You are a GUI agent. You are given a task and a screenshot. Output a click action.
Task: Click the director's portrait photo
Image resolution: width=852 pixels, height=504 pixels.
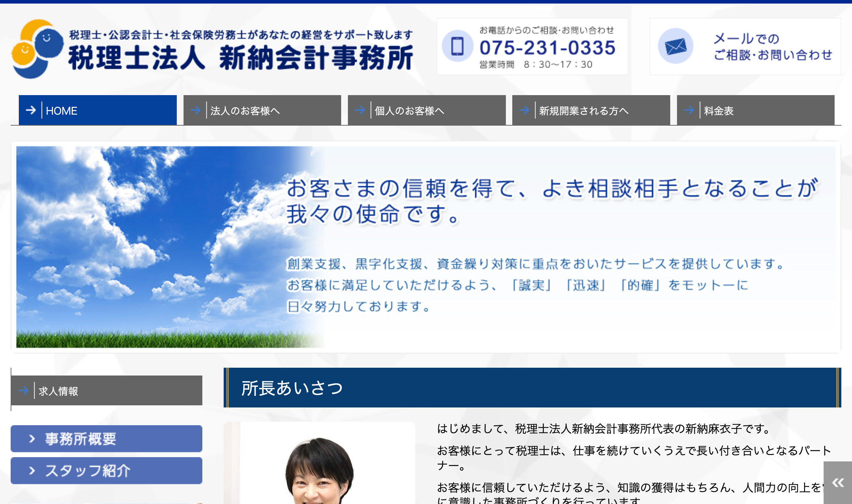(319, 469)
